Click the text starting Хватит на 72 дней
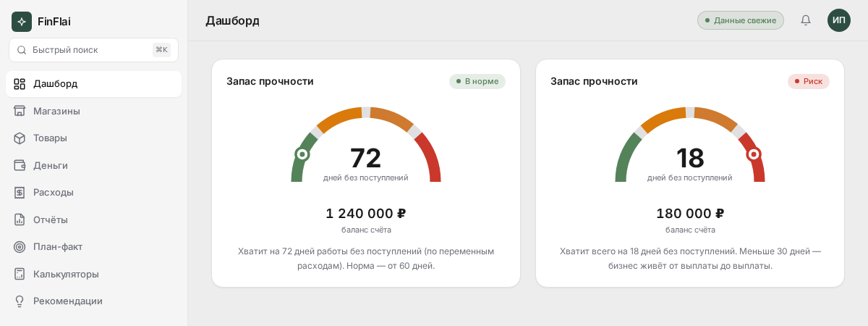 [x=366, y=259]
